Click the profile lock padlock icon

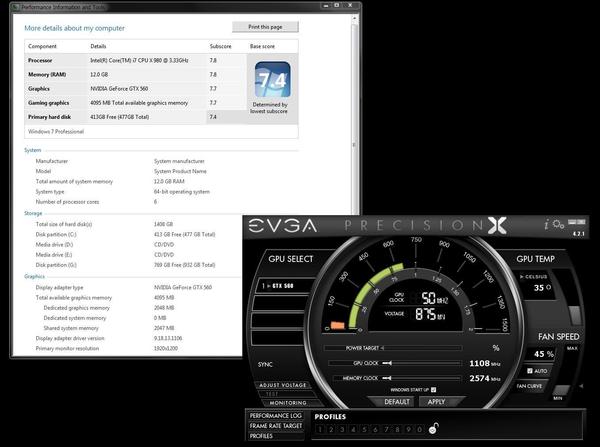click(x=434, y=429)
